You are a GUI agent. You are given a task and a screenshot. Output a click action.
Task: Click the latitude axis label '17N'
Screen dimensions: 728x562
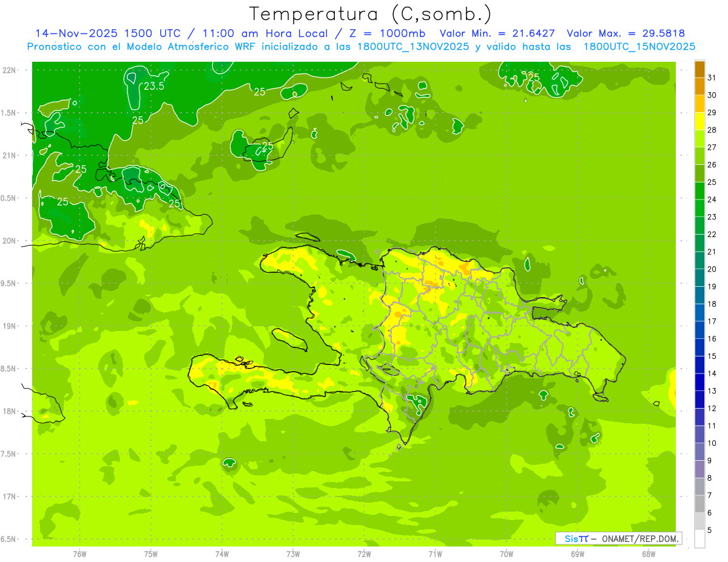tap(10, 497)
